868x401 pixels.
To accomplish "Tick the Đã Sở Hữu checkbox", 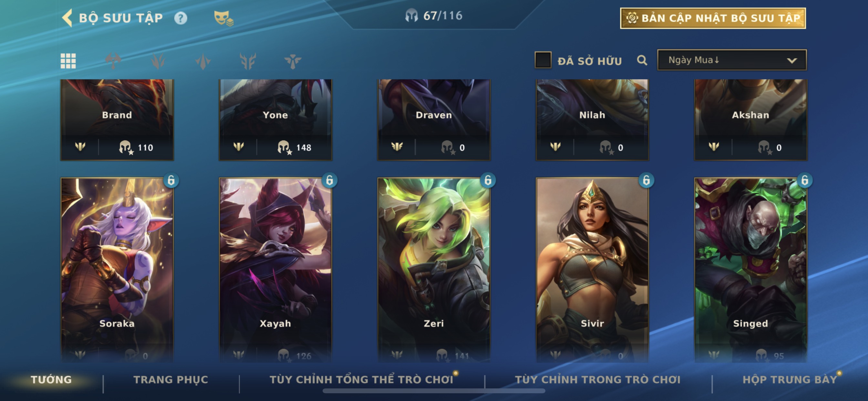I will (543, 60).
